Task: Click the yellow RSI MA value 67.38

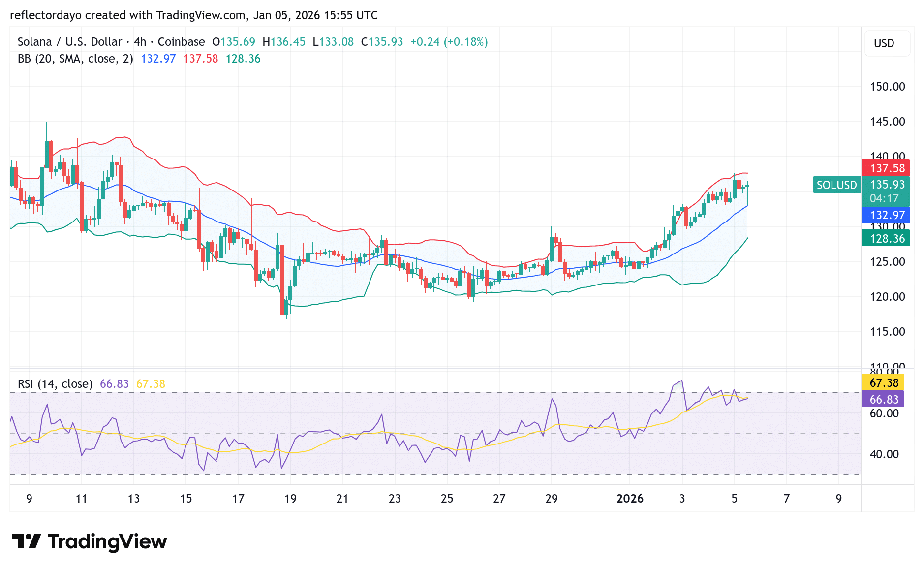Action: 152,383
